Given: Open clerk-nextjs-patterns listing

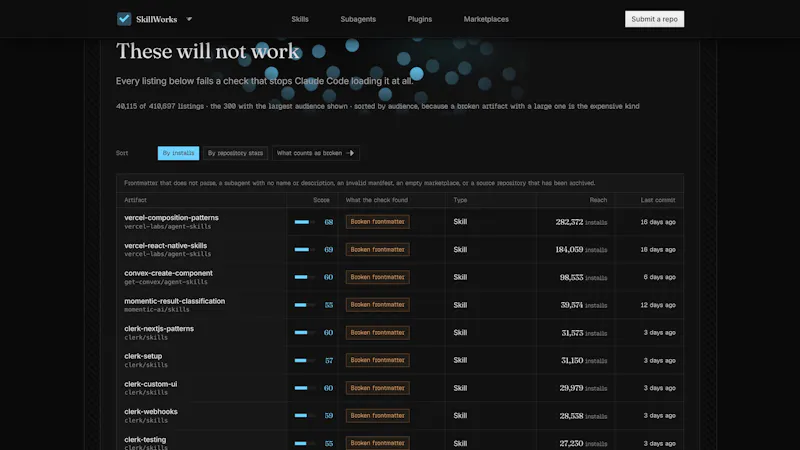Looking at the screenshot, I should tap(159, 329).
